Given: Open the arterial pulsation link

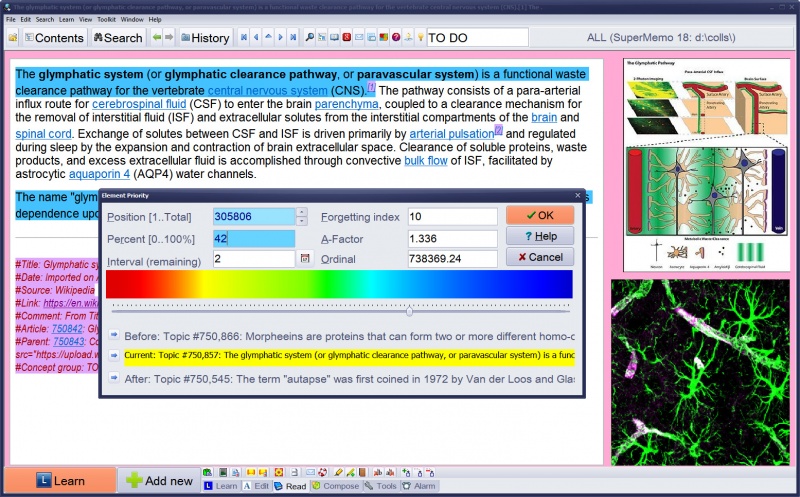Looking at the screenshot, I should click(x=452, y=134).
